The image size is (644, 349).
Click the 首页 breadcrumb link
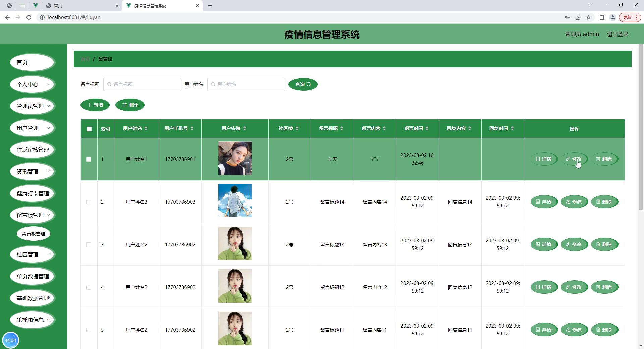coord(85,59)
